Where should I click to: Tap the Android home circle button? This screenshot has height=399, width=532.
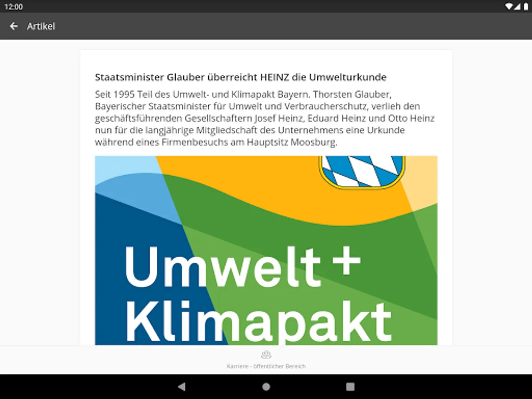[x=266, y=387]
